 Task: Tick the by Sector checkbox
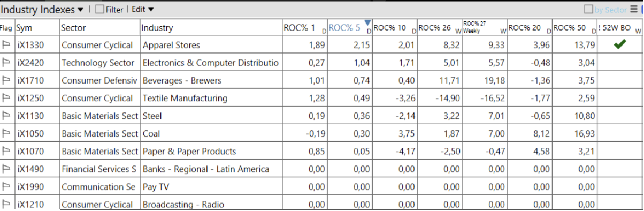tap(588, 10)
